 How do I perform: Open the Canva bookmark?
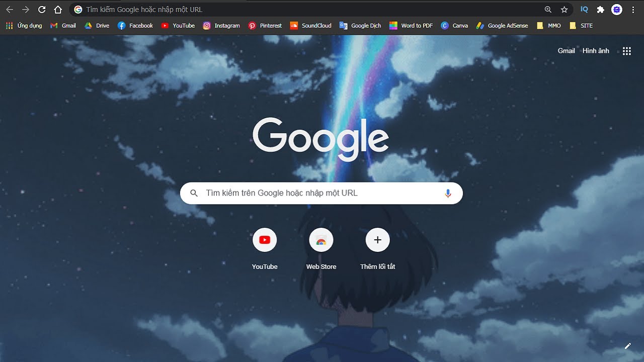click(454, 26)
